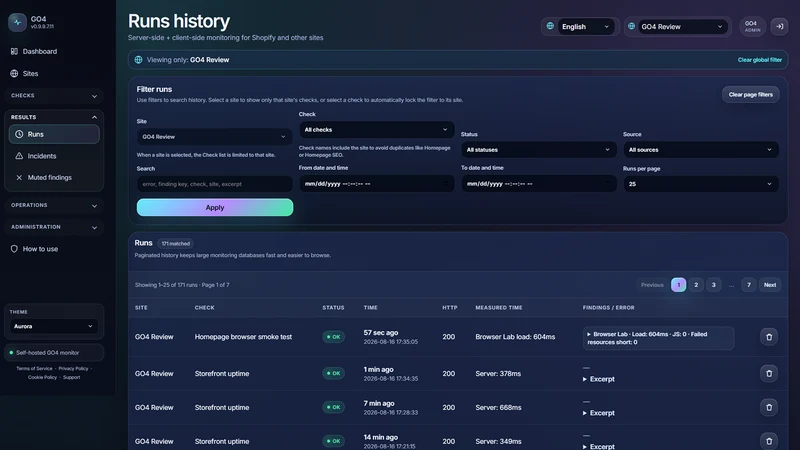The width and height of the screenshot is (800, 450).
Task: Open the All checks dropdown
Action: click(x=377, y=130)
